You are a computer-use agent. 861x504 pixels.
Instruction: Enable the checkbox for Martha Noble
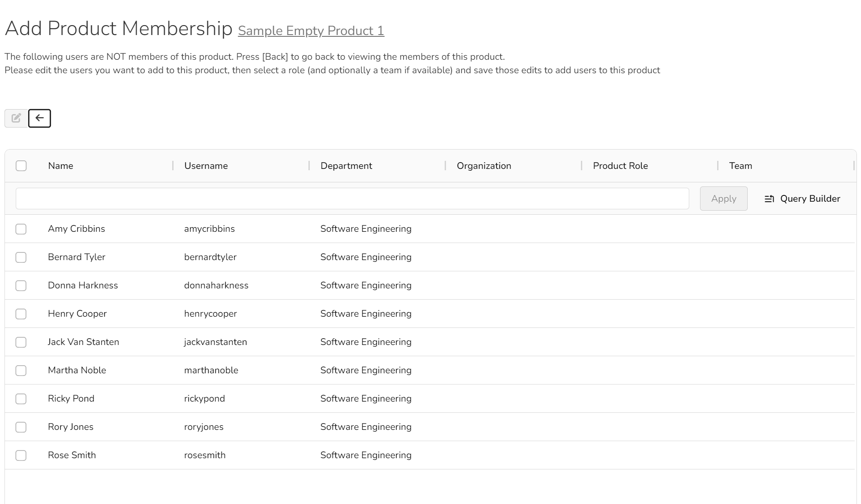pos(21,371)
